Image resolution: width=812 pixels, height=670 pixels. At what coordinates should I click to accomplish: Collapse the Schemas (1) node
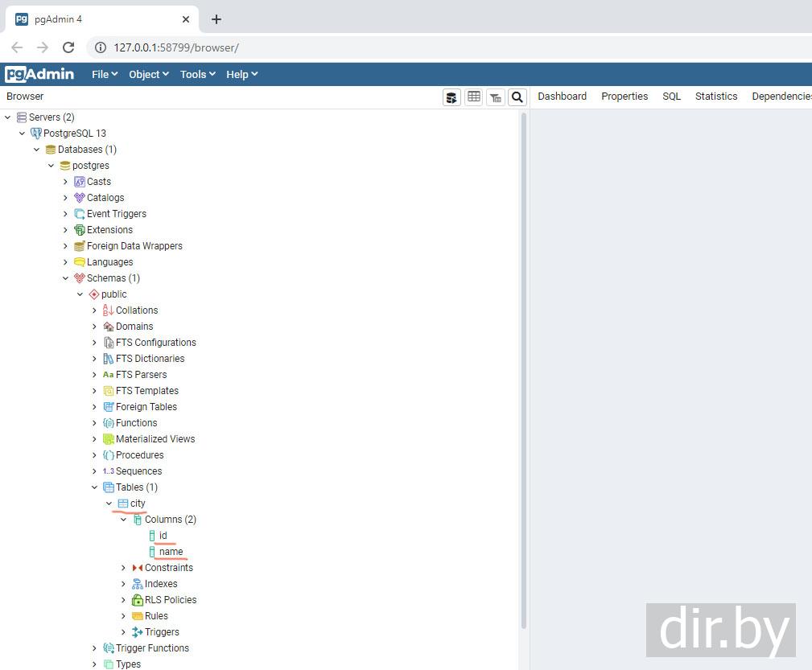65,278
